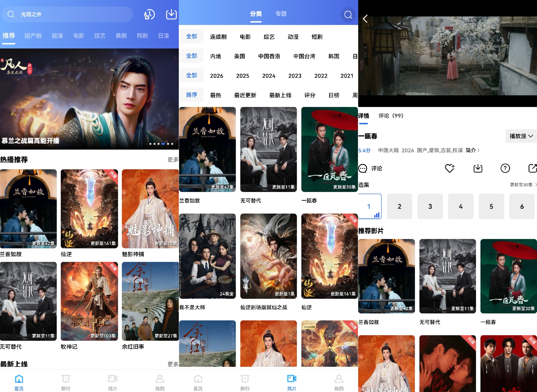Switch to 国产剧 tab
537x392 pixels.
pyautogui.click(x=33, y=36)
